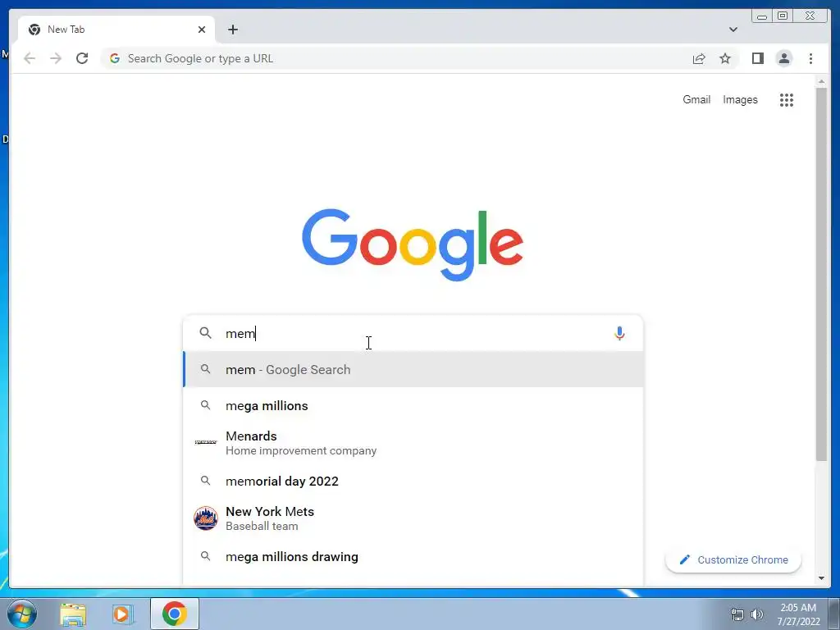Open Chrome three-dot menu
Viewport: 840px width, 630px height.
click(810, 58)
